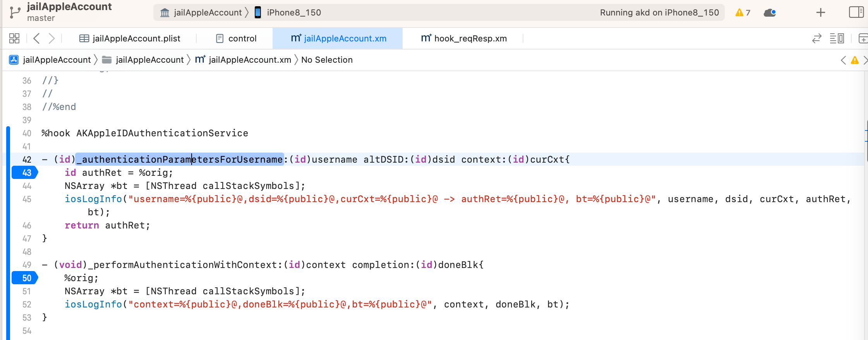Image resolution: width=868 pixels, height=340 pixels.
Task: Toggle the breakpoint on line 43
Action: point(25,172)
